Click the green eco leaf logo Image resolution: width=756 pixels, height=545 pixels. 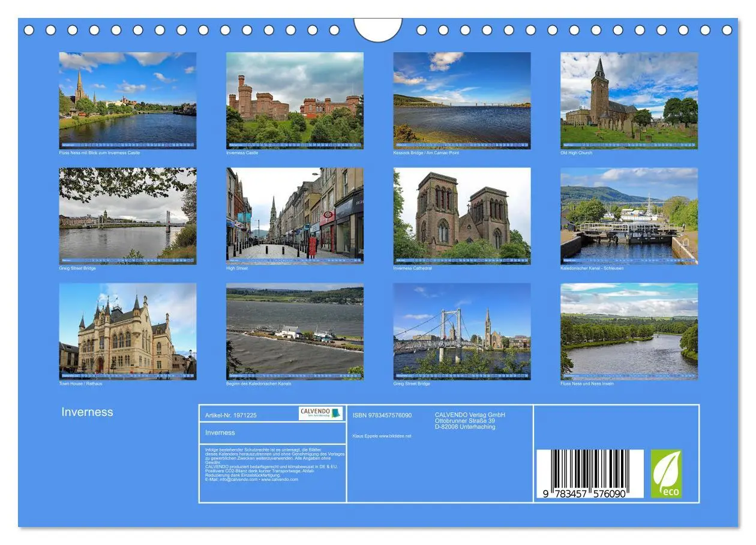(x=666, y=474)
